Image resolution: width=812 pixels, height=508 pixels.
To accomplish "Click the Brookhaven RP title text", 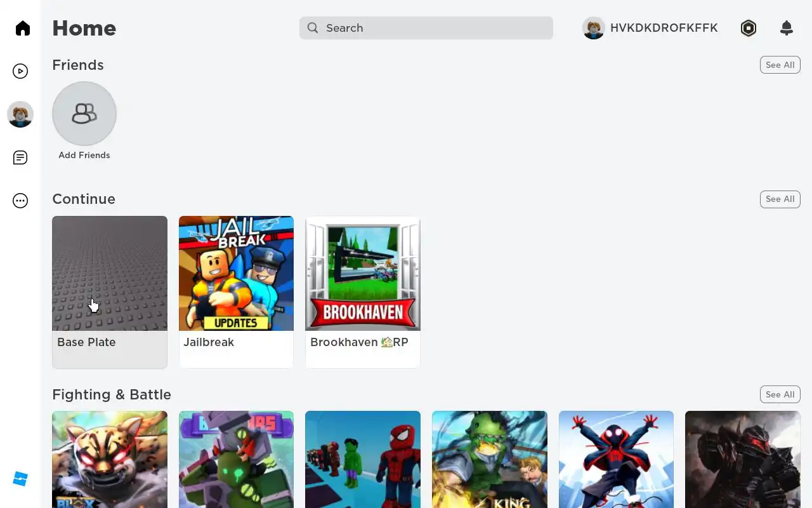I will pyautogui.click(x=359, y=342).
